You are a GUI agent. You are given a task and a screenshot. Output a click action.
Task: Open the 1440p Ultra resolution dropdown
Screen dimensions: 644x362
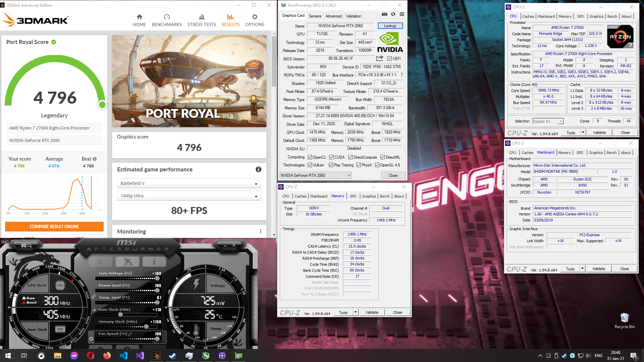click(x=189, y=196)
